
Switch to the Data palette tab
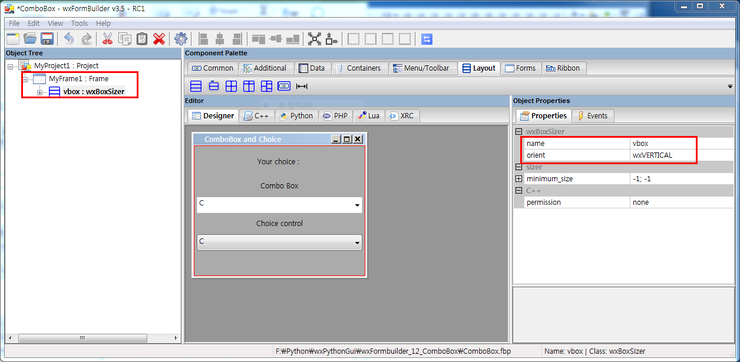coord(312,68)
